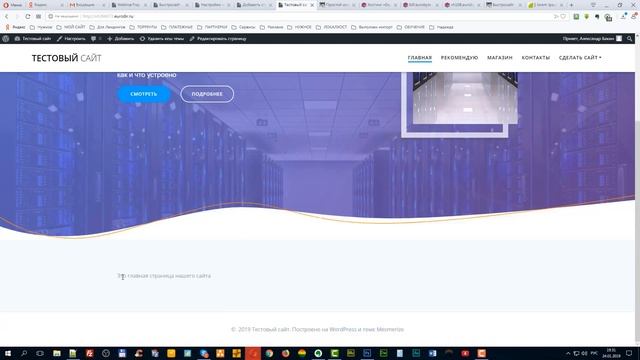
Task: Go back with the browser back arrow
Action: [7, 16]
